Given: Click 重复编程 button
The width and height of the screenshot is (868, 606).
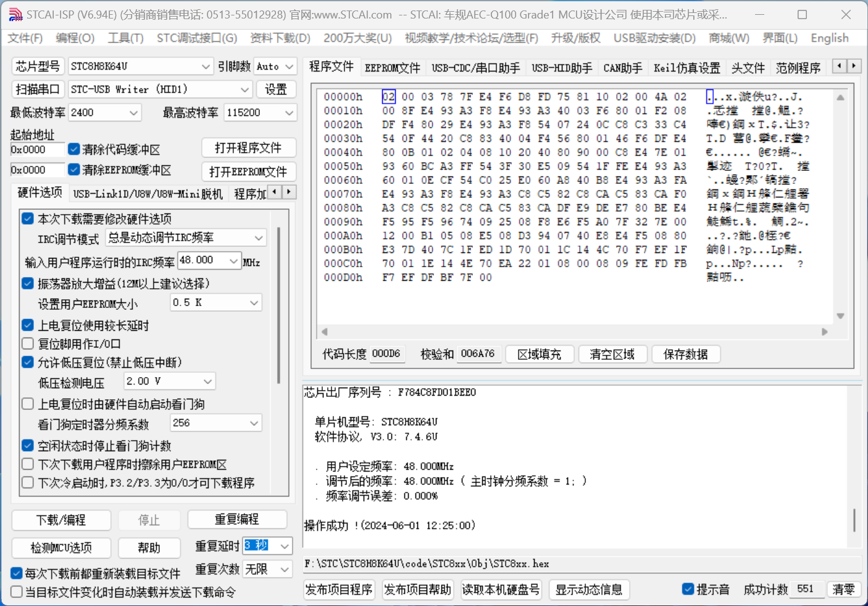Looking at the screenshot, I should point(237,520).
